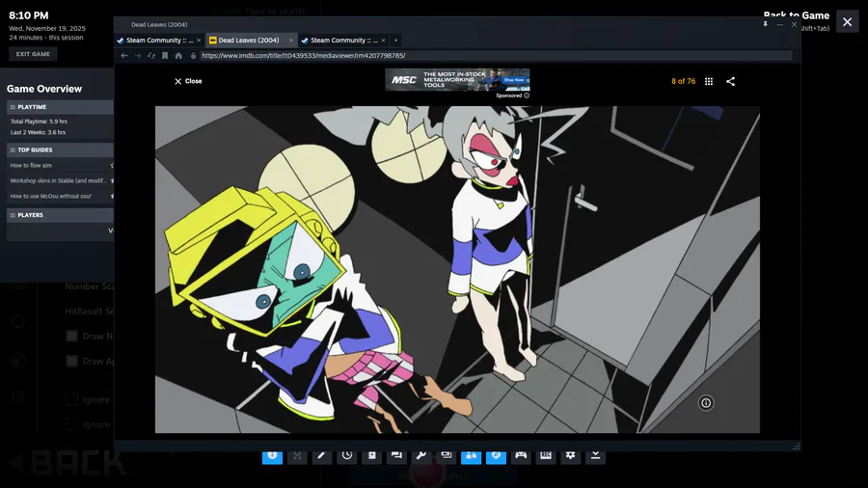Go back in the overlay browser
868x488 pixels.
(124, 55)
